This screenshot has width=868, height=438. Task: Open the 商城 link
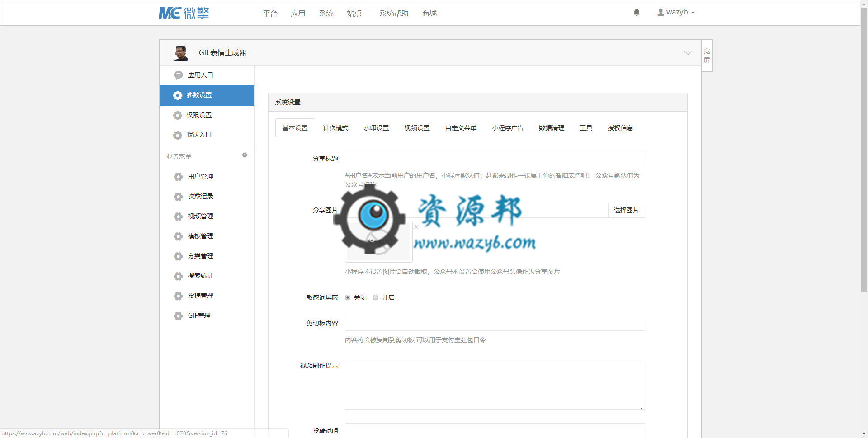coord(429,14)
